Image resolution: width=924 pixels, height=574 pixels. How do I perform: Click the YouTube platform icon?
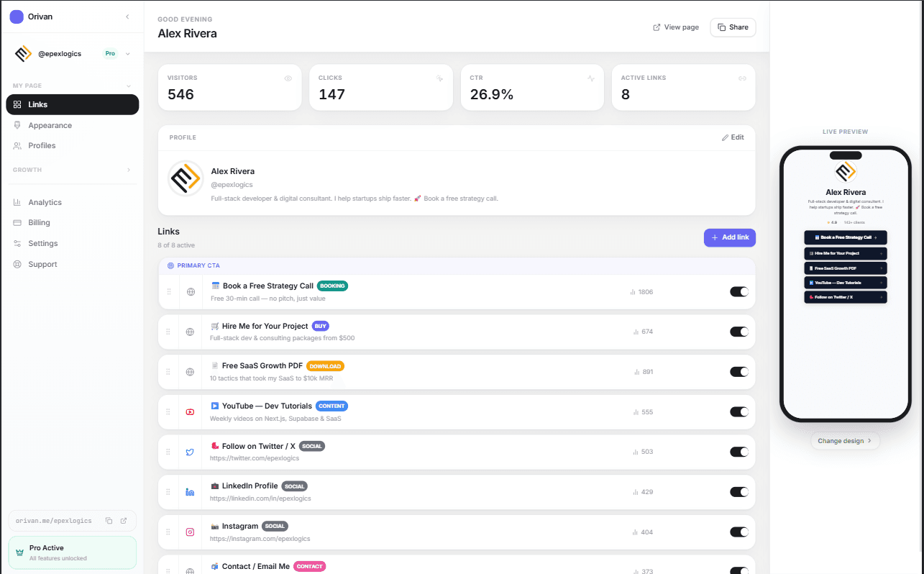(190, 412)
